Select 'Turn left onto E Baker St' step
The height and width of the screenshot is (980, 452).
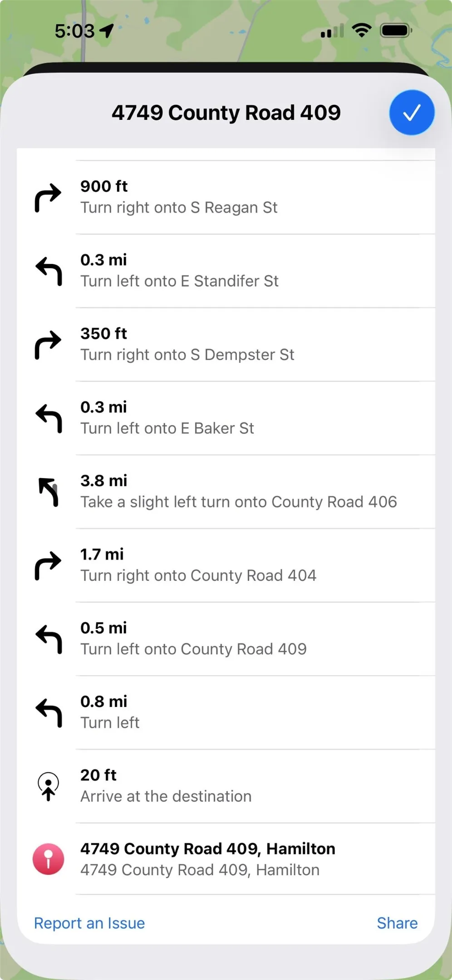point(226,418)
